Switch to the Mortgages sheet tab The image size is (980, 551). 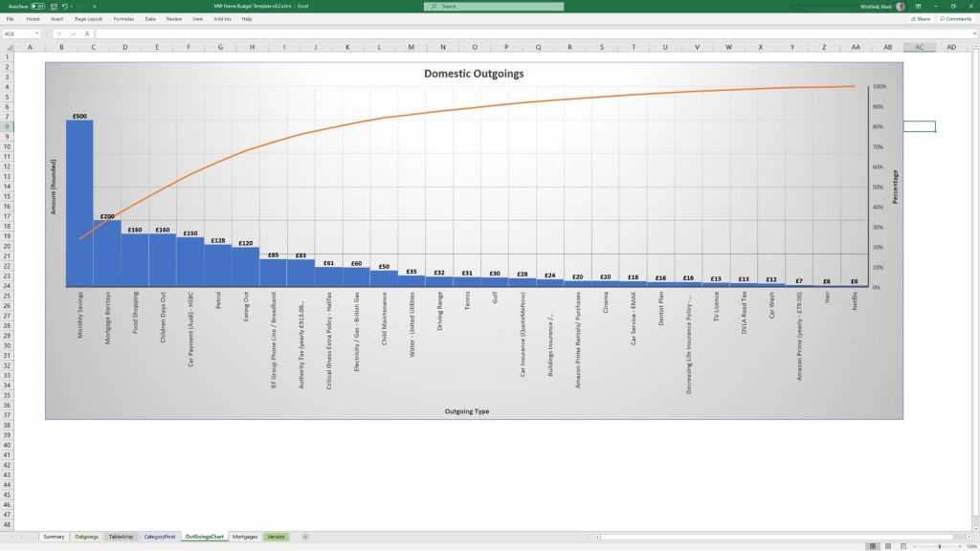click(245, 537)
